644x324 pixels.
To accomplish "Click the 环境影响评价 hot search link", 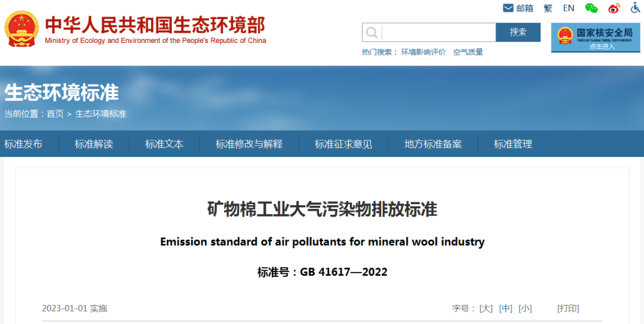I will pyautogui.click(x=423, y=52).
